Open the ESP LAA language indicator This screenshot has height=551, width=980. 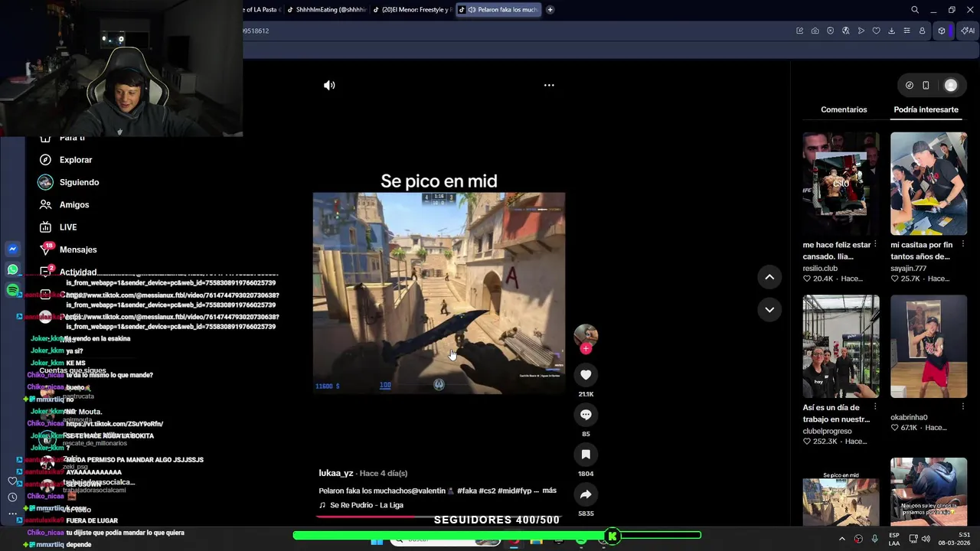coord(894,539)
